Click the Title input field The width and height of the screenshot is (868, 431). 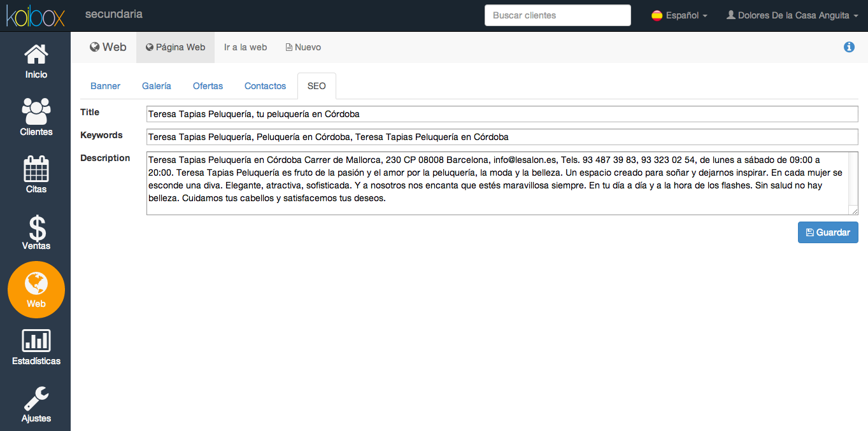tap(502, 114)
